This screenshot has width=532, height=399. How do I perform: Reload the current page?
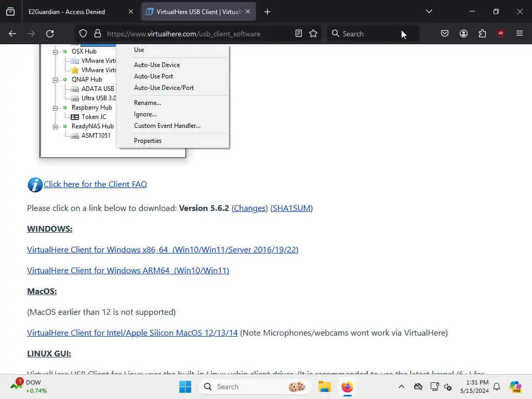[x=50, y=34]
